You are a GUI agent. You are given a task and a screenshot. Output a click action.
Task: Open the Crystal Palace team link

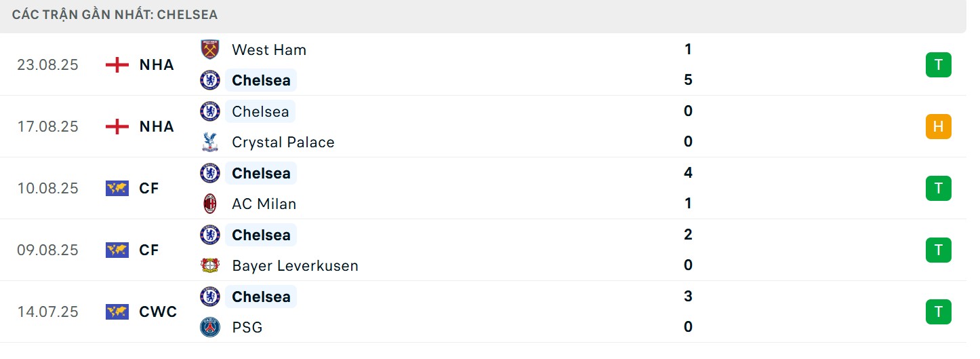[x=283, y=142]
